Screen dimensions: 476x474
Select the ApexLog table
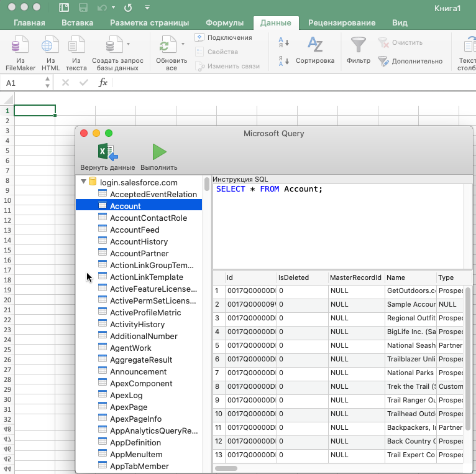[x=139, y=396]
